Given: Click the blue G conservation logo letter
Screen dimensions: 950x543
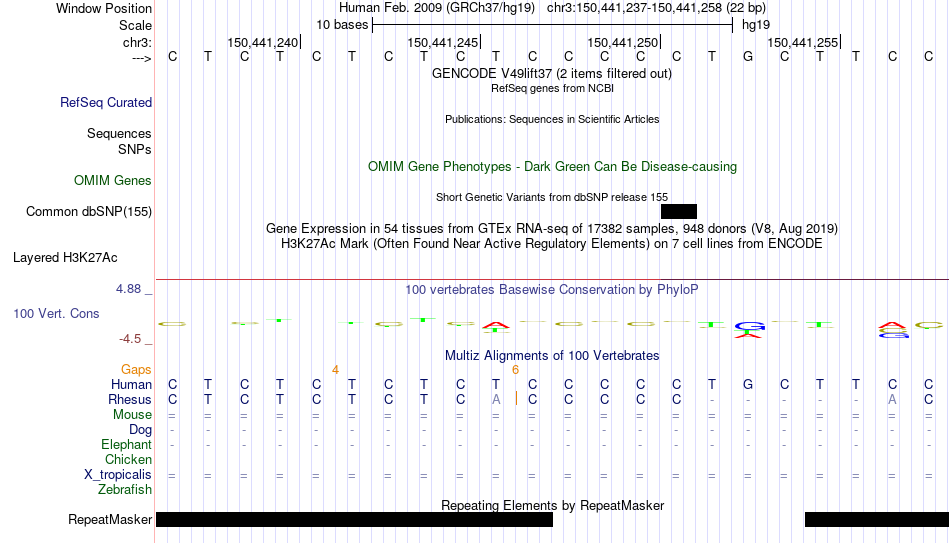Looking at the screenshot, I should tap(749, 326).
